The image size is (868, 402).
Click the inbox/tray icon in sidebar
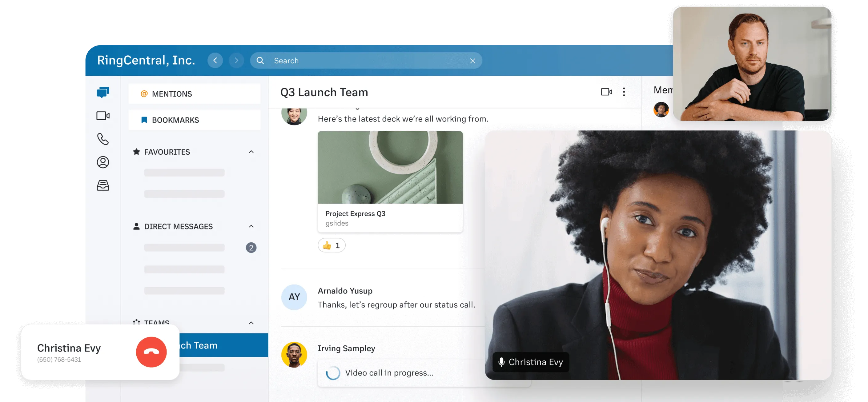click(x=102, y=185)
